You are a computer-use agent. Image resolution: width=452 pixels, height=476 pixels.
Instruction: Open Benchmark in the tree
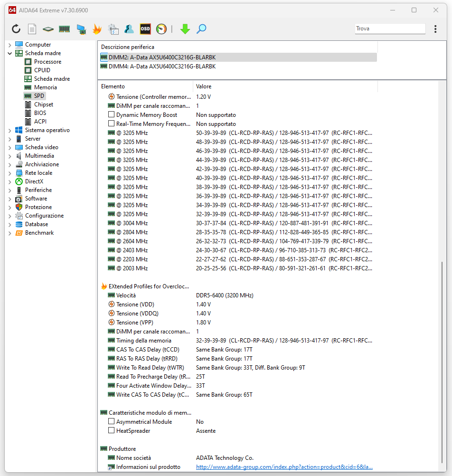point(39,232)
